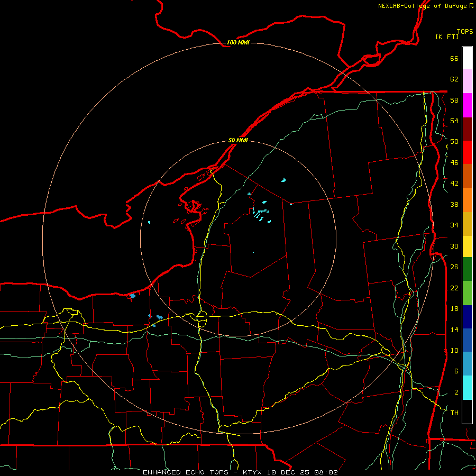
Task: Click the 50 NMI range ring label
Action: (238, 141)
